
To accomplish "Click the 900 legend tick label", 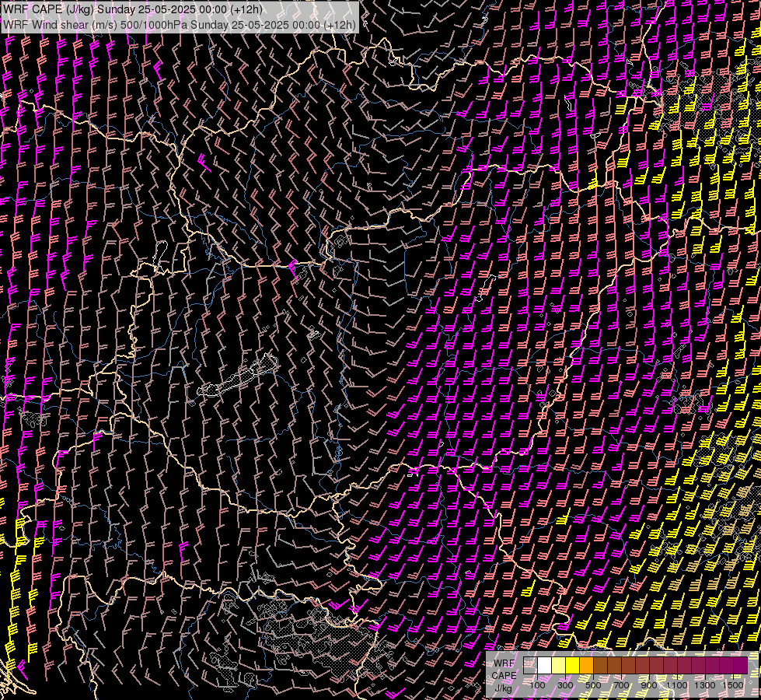I will point(649,685).
